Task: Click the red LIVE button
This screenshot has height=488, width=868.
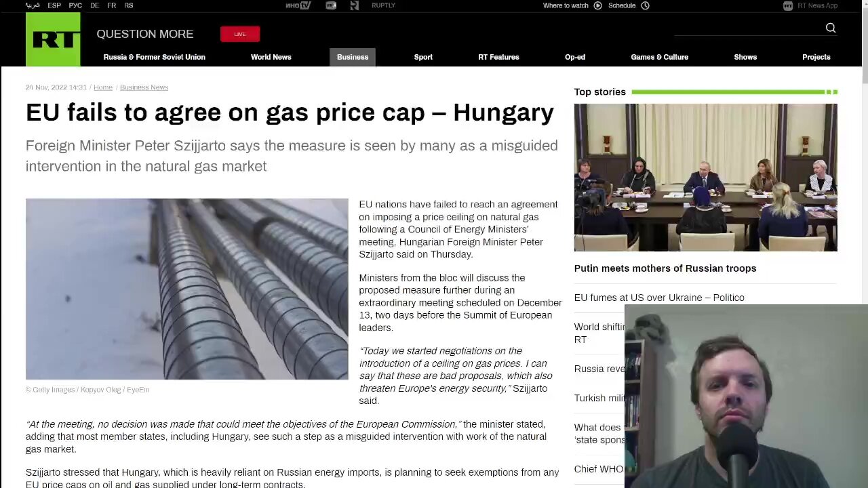Action: pyautogui.click(x=239, y=34)
